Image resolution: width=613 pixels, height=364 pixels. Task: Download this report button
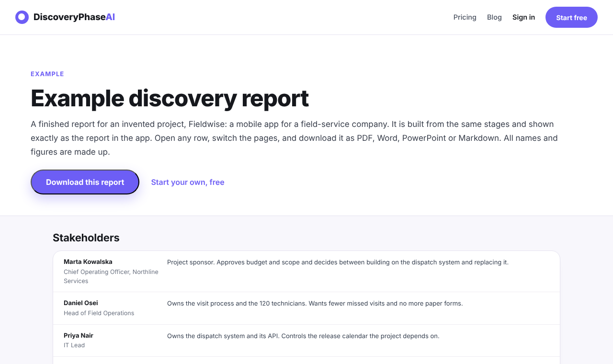coord(85,182)
